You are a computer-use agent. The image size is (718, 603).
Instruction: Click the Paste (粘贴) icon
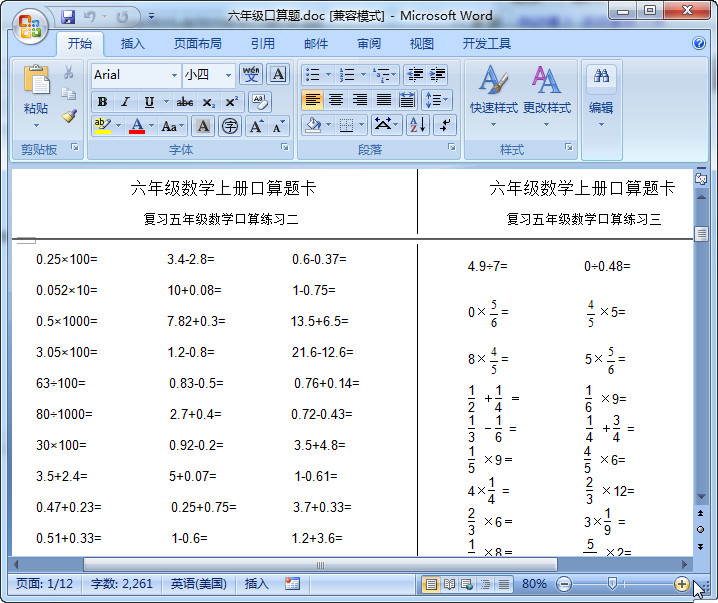[x=36, y=80]
